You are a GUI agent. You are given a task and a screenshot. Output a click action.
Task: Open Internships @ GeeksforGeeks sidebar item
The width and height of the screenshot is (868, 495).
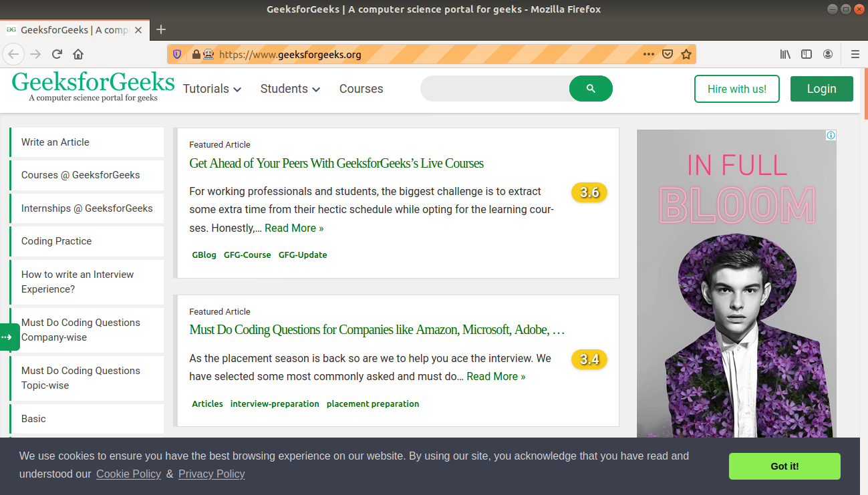pyautogui.click(x=87, y=208)
